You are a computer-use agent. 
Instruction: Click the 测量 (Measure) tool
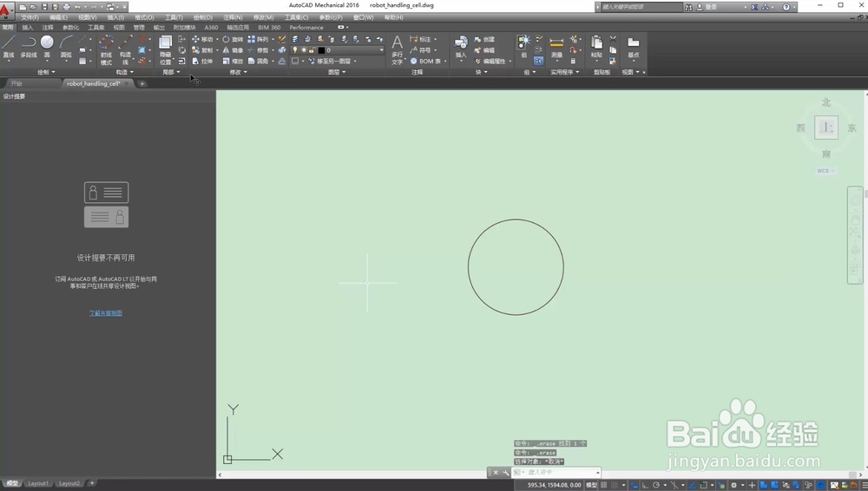point(556,47)
